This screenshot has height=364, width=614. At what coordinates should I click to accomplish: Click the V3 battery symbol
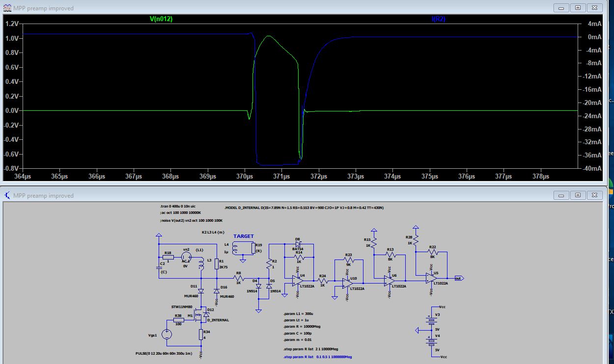pyautogui.click(x=431, y=320)
